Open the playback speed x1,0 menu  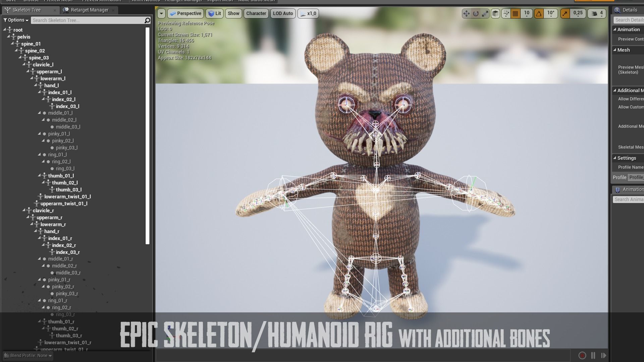(x=308, y=14)
